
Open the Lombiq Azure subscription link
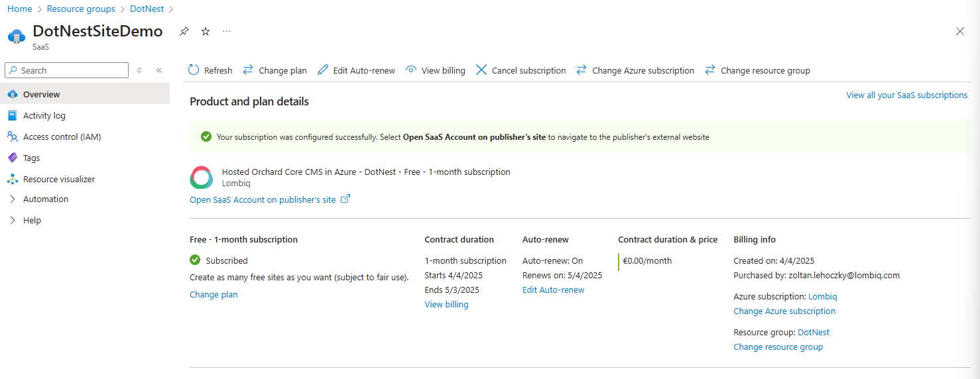click(x=822, y=296)
